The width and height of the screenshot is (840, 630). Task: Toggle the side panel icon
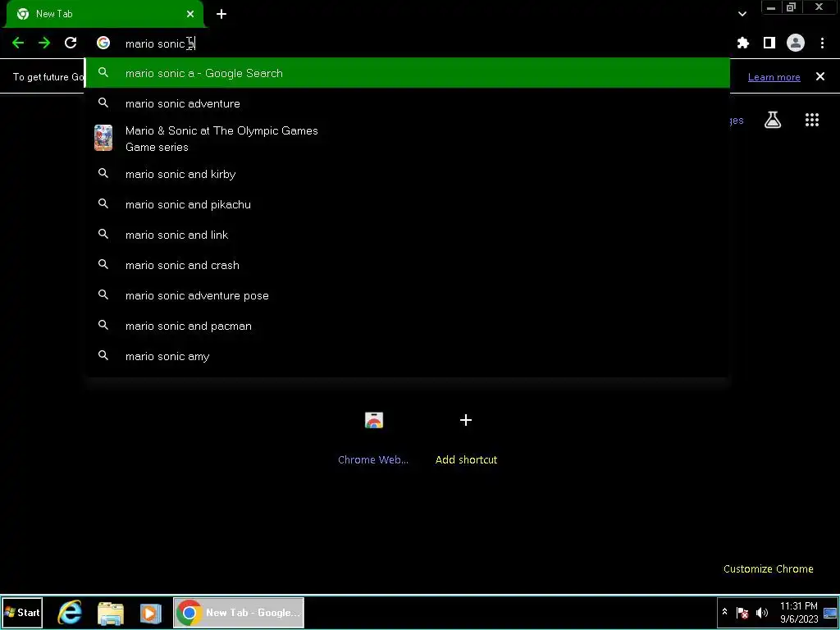click(769, 43)
